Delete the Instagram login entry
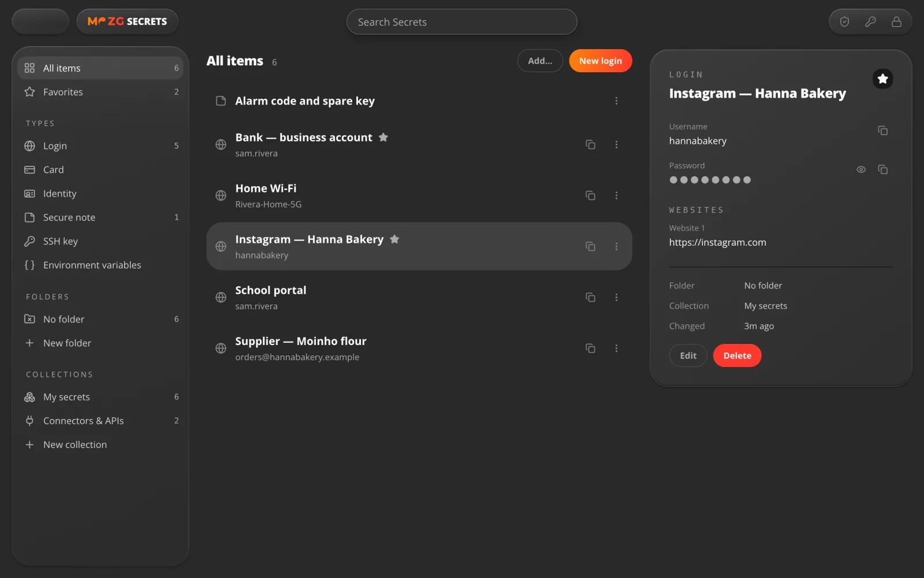Image resolution: width=924 pixels, height=578 pixels. click(x=737, y=355)
